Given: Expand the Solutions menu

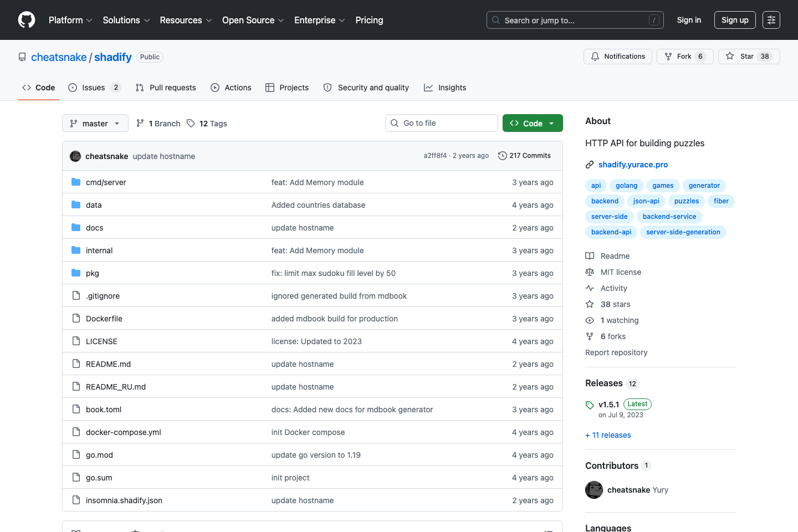Looking at the screenshot, I should click(x=126, y=20).
